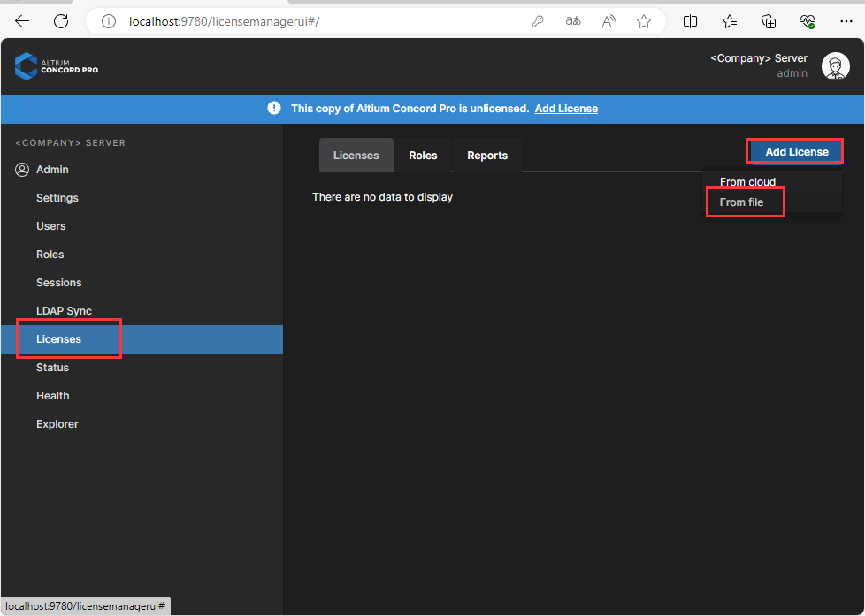Viewport: 865px width, 616px height.
Task: Choose From cloud in the dropdown
Action: (747, 181)
